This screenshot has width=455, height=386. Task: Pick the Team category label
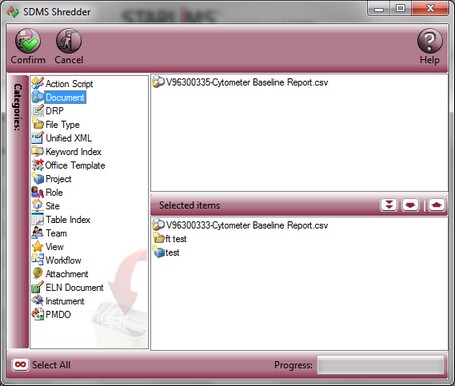[x=56, y=233]
